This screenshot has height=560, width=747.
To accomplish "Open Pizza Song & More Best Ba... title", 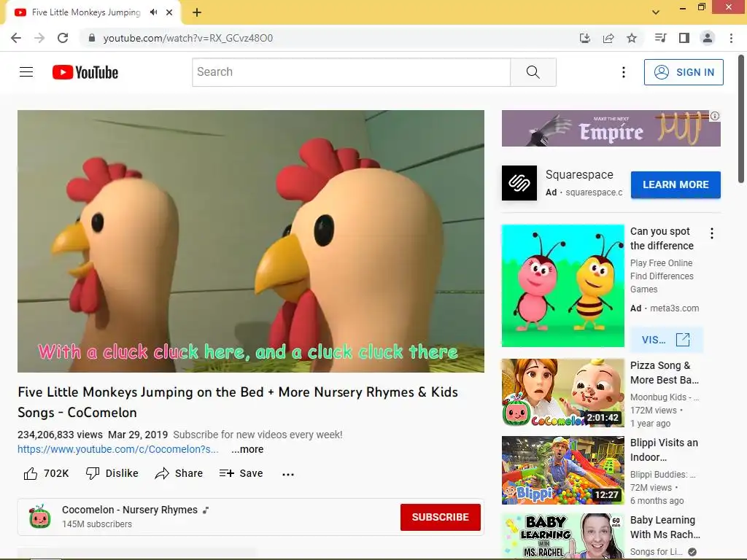I will click(664, 373).
